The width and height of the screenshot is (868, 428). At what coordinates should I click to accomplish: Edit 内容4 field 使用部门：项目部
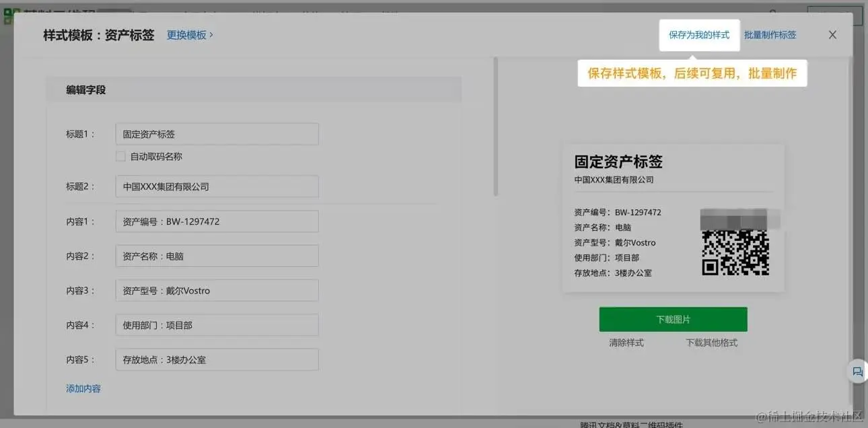pos(217,325)
